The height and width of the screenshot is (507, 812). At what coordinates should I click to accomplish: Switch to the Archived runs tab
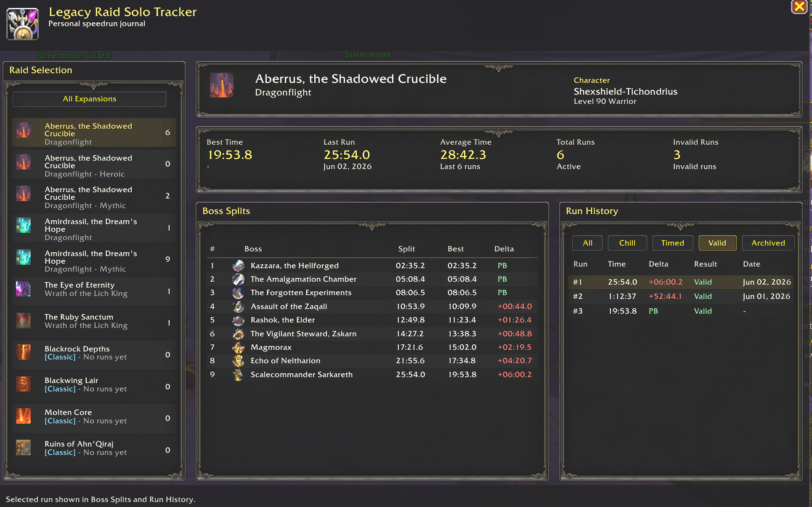pyautogui.click(x=768, y=243)
